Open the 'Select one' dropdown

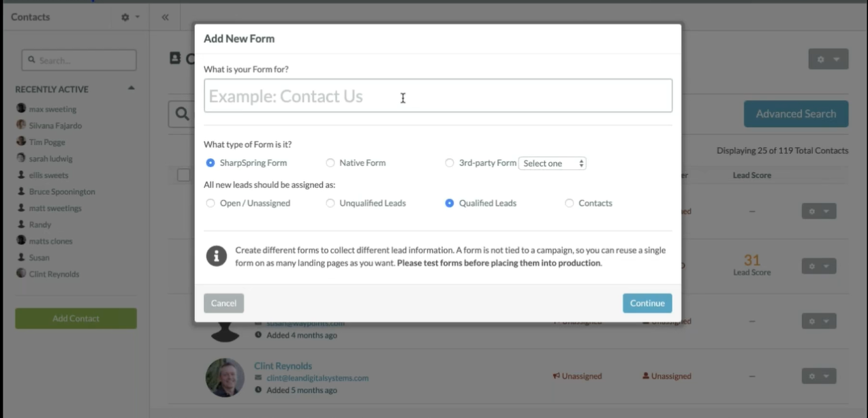tap(553, 163)
